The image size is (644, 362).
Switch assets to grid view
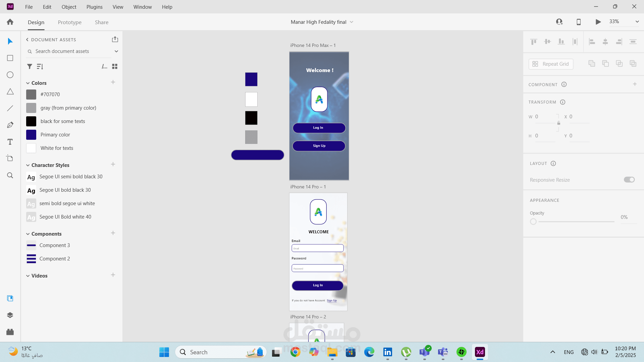pyautogui.click(x=115, y=66)
